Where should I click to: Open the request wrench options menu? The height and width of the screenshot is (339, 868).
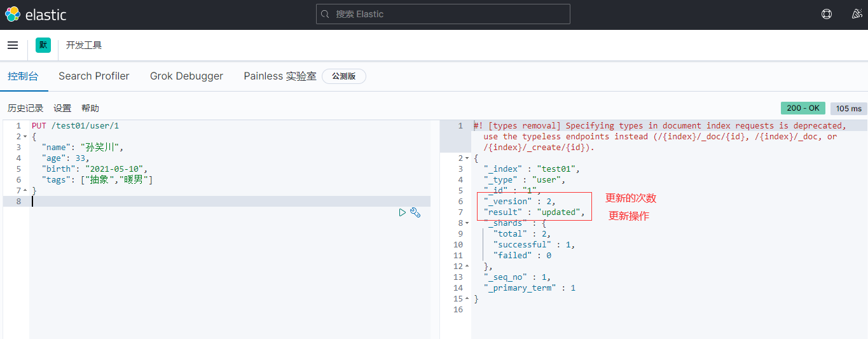(x=415, y=212)
